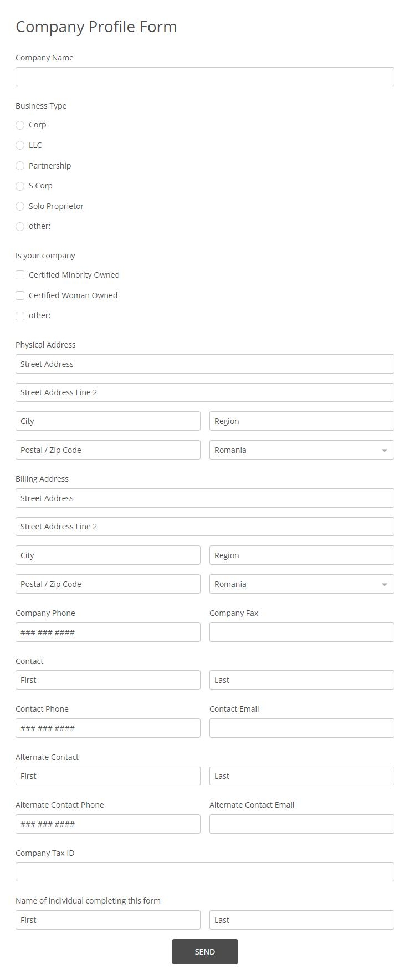This screenshot has width=410, height=980.
Task: Click the Company Name field
Action: (x=204, y=76)
